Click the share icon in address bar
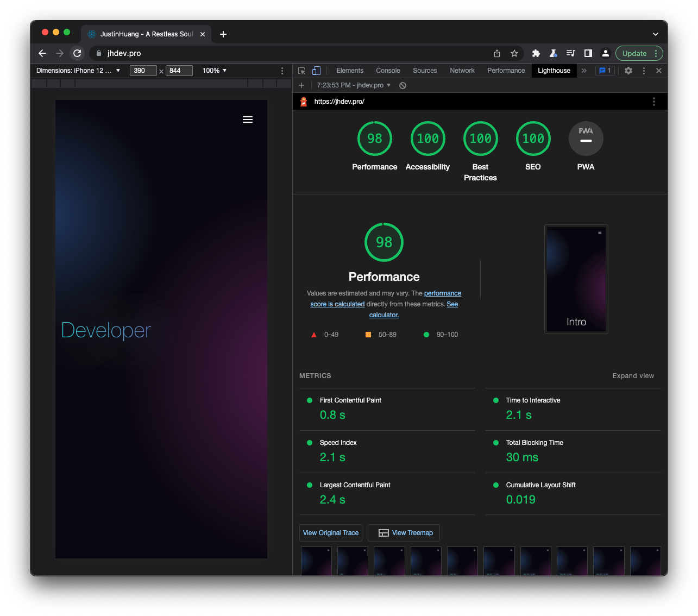The width and height of the screenshot is (698, 616). point(497,53)
